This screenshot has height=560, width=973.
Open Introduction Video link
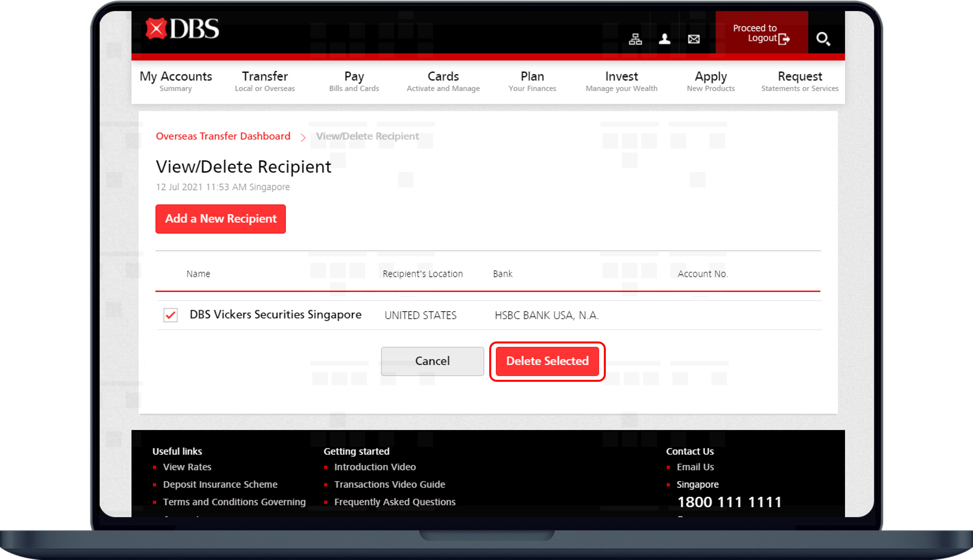pos(375,467)
